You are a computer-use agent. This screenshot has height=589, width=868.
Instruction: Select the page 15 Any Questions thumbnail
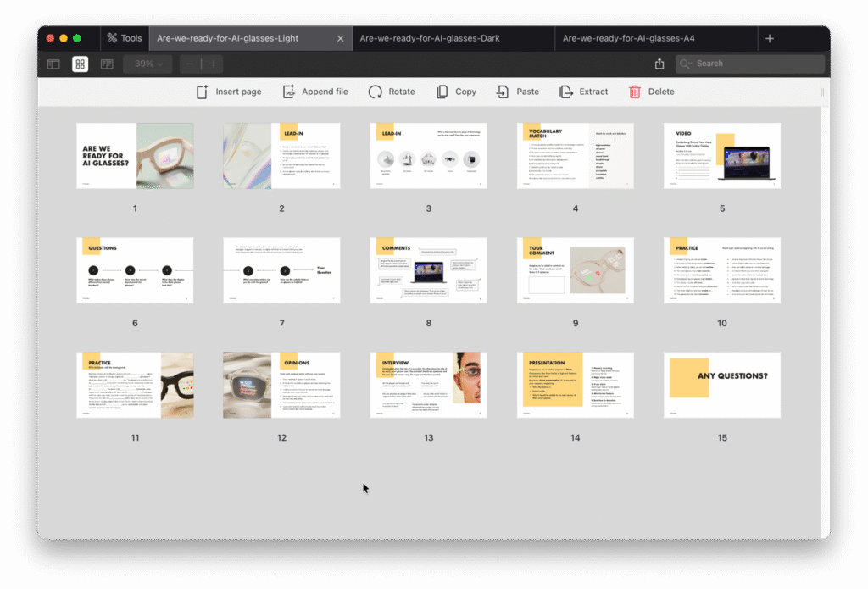click(722, 385)
